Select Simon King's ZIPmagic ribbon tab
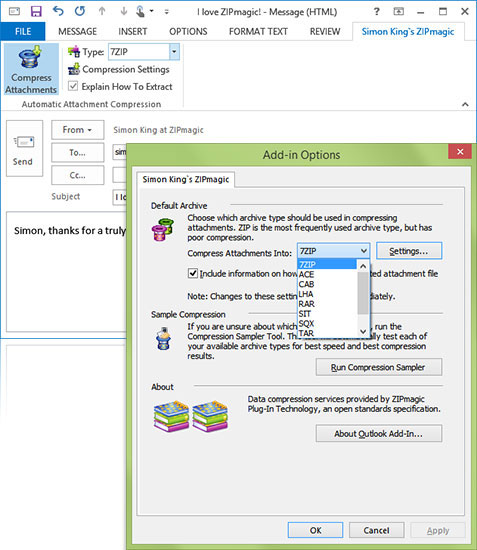Viewport: 477px width, 550px height. click(408, 32)
